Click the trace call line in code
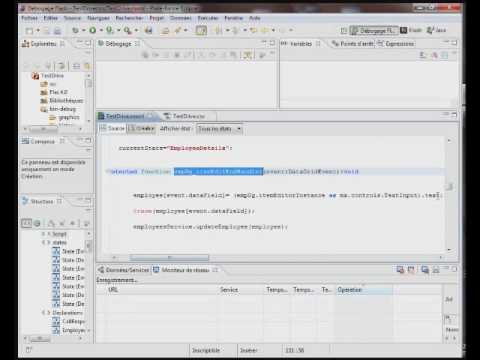This screenshot has width=480, height=360. point(194,211)
